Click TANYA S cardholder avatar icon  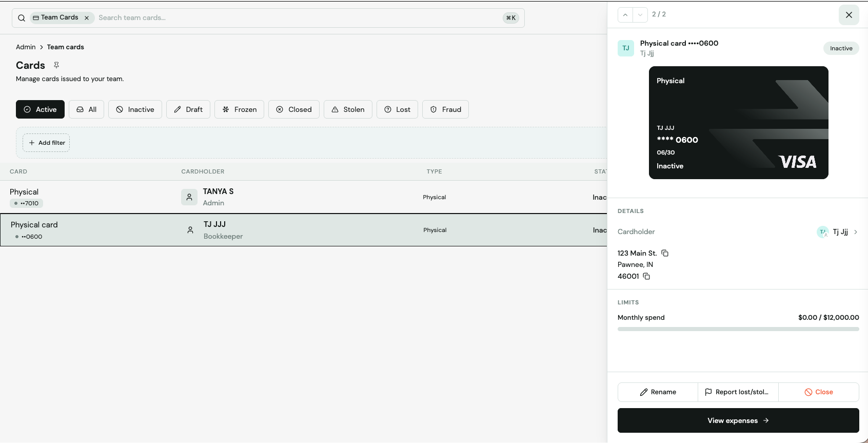click(189, 197)
